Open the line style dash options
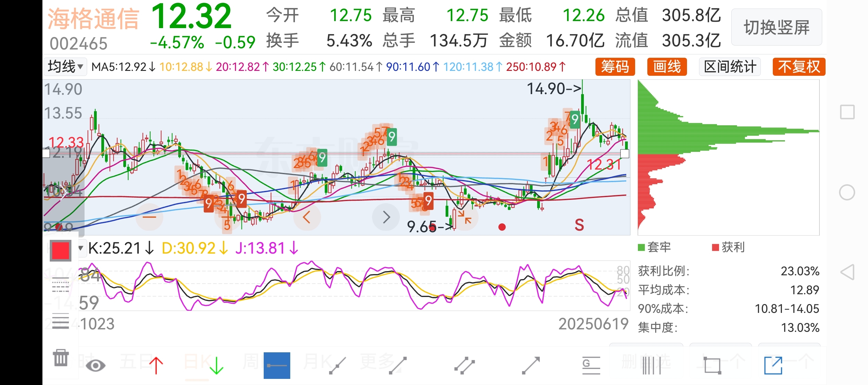 point(61,285)
